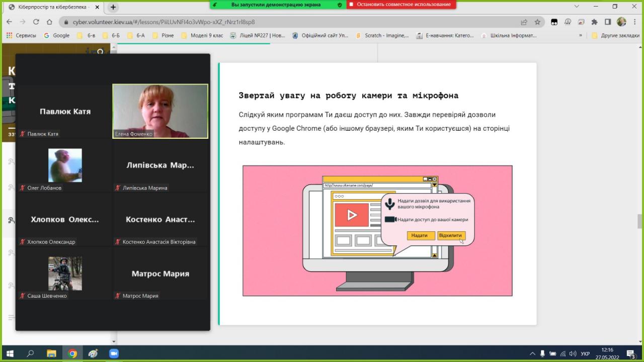Click the share page icon in address bar
The height and width of the screenshot is (362, 644).
524,22
